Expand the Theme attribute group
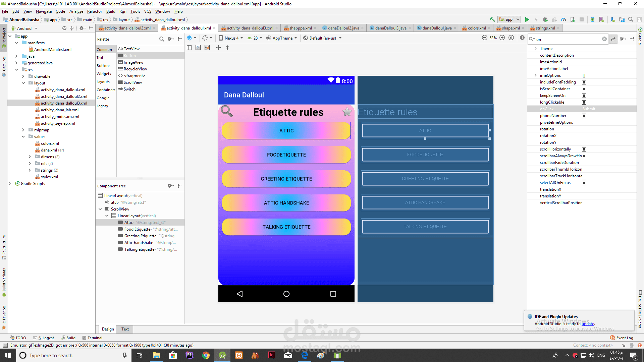The height and width of the screenshot is (362, 644). (536, 49)
